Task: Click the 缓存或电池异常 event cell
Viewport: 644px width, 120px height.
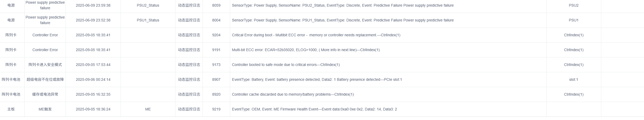Action: (45, 94)
